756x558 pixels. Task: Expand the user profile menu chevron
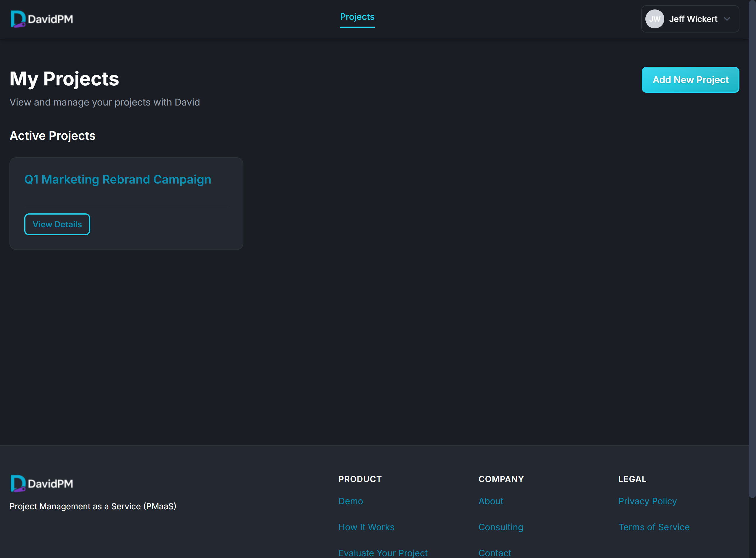pos(727,19)
